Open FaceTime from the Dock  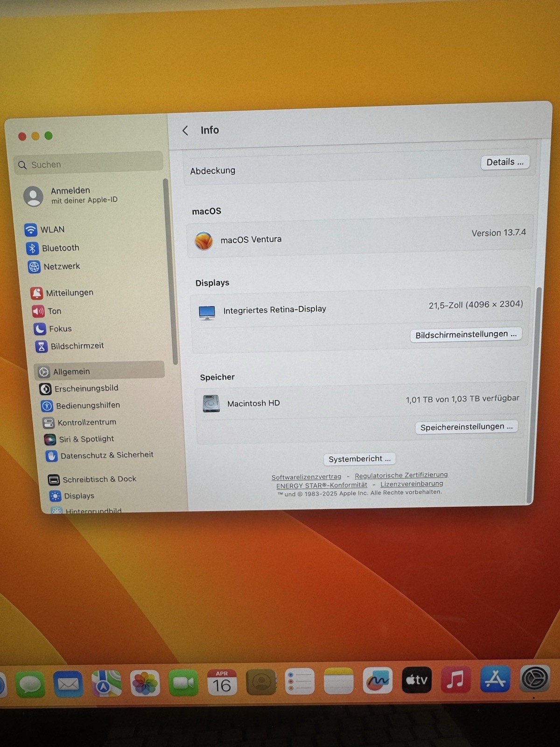point(183,683)
